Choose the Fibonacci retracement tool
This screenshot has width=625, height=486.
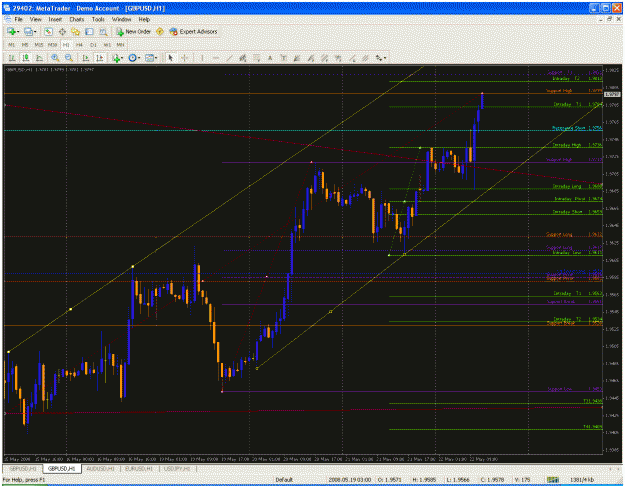click(256, 58)
